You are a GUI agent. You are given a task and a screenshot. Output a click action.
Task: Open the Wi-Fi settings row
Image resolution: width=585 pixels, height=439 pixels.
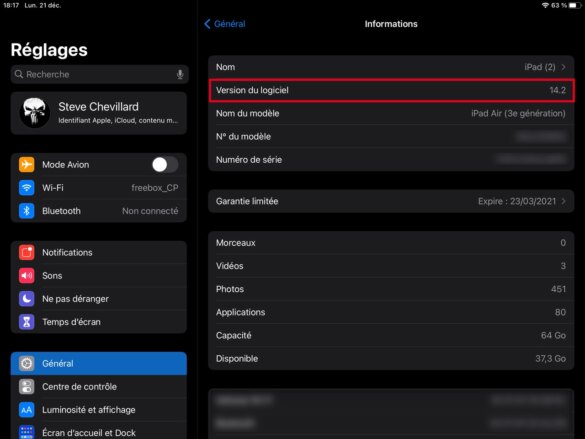coord(99,188)
